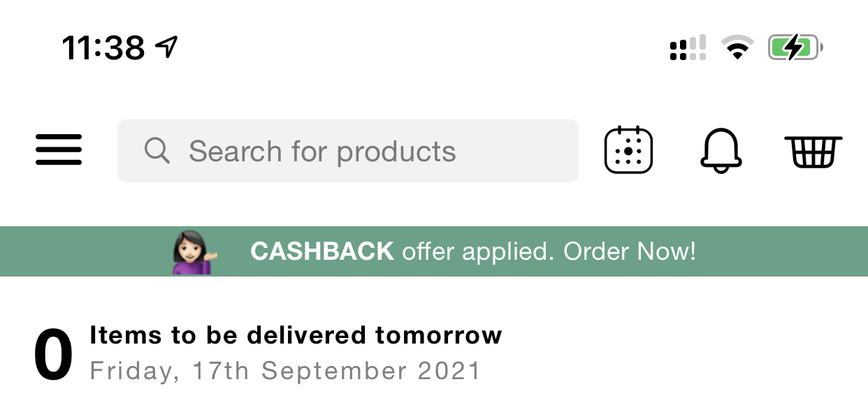Select Items to be delivered tomorrow heading
The height and width of the screenshot is (412, 868).
tap(296, 335)
